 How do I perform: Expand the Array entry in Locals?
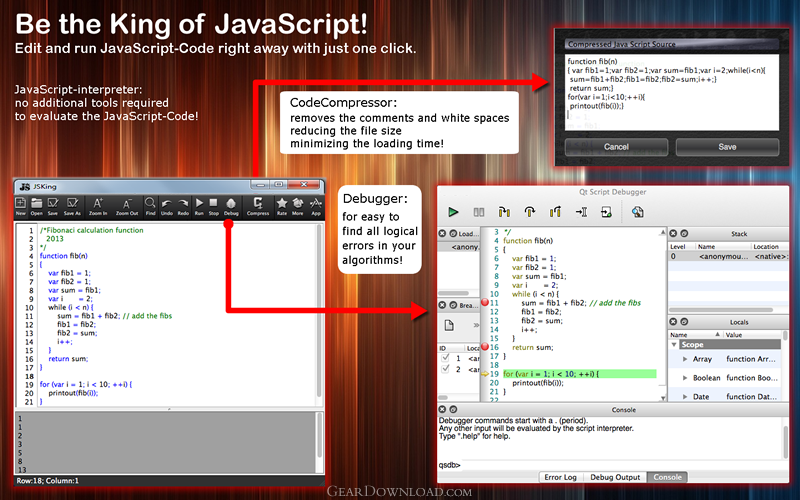tap(685, 359)
